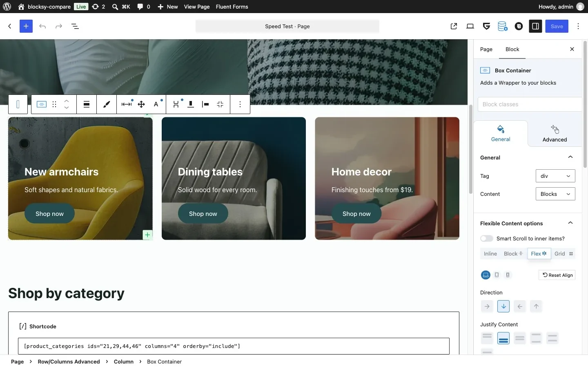Undo the last editor change
Viewport: 588px width, 368px height.
tap(42, 27)
